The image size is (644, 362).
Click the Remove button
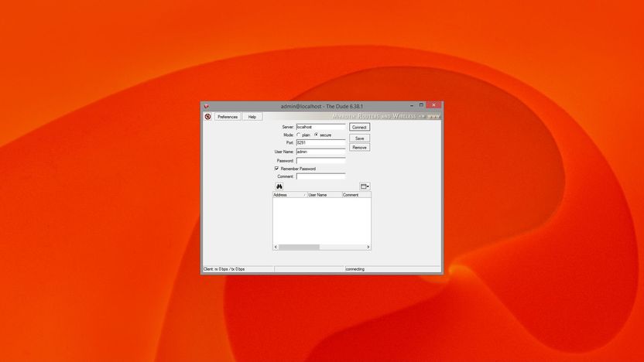[359, 147]
